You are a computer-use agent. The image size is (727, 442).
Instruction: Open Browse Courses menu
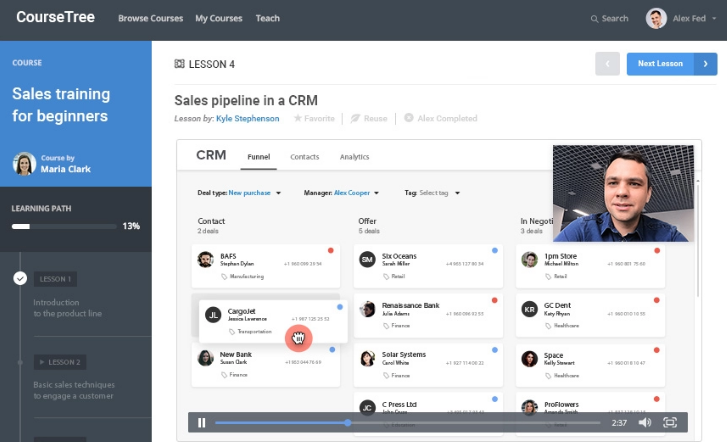pyautogui.click(x=150, y=19)
